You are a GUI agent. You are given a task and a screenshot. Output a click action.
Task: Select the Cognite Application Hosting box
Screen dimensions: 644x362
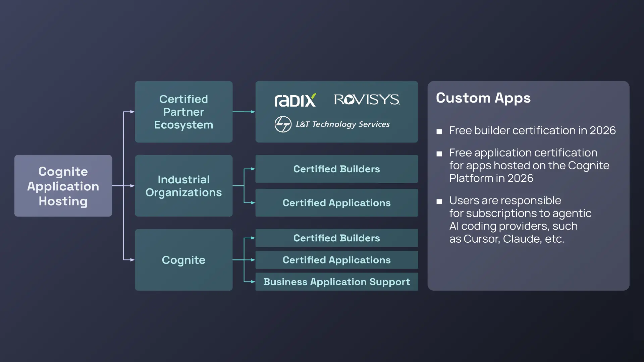pos(63,186)
